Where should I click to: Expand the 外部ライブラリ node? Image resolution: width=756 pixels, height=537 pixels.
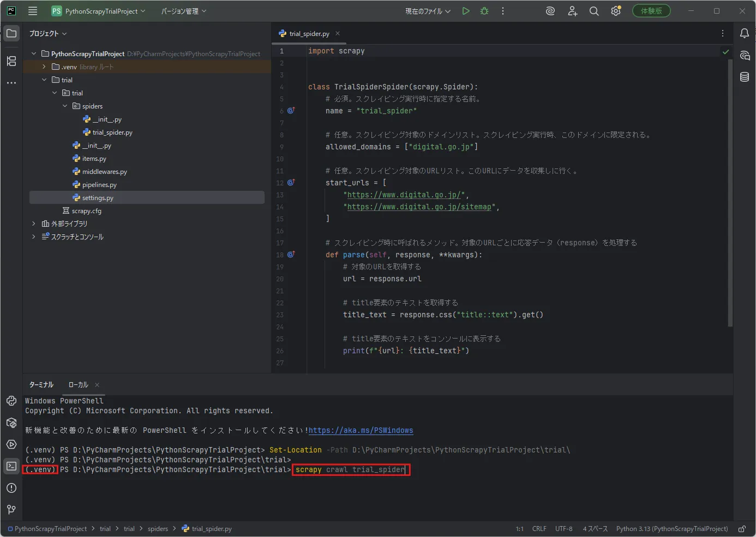click(x=34, y=224)
